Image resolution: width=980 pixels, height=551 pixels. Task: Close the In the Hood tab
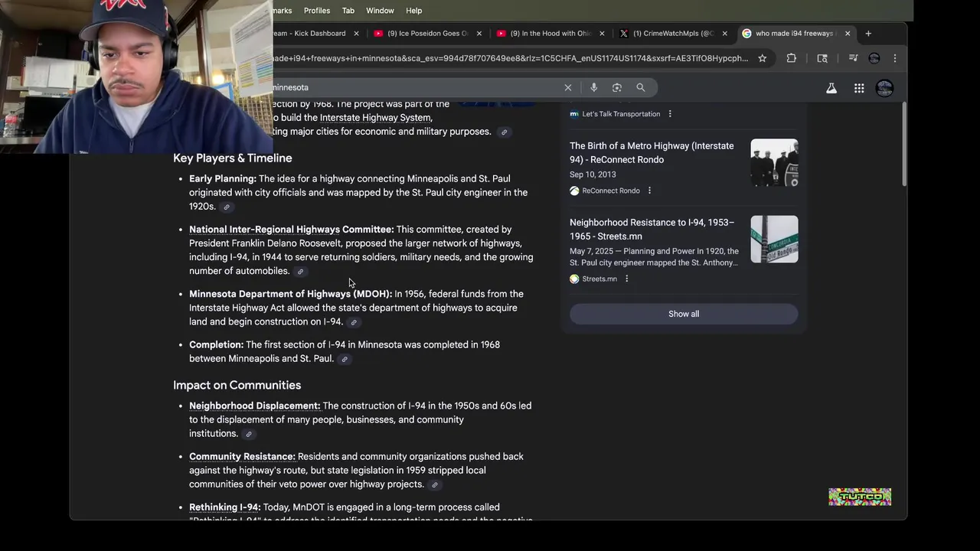pos(602,34)
